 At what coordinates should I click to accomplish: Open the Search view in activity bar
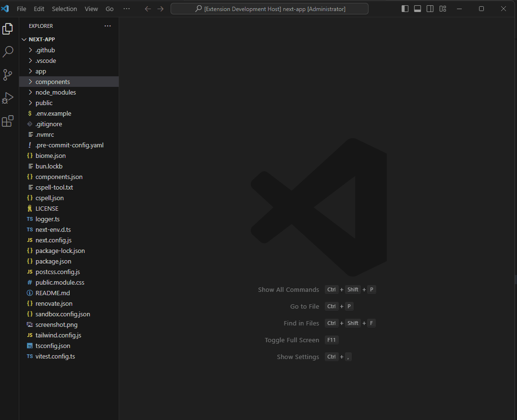click(8, 52)
